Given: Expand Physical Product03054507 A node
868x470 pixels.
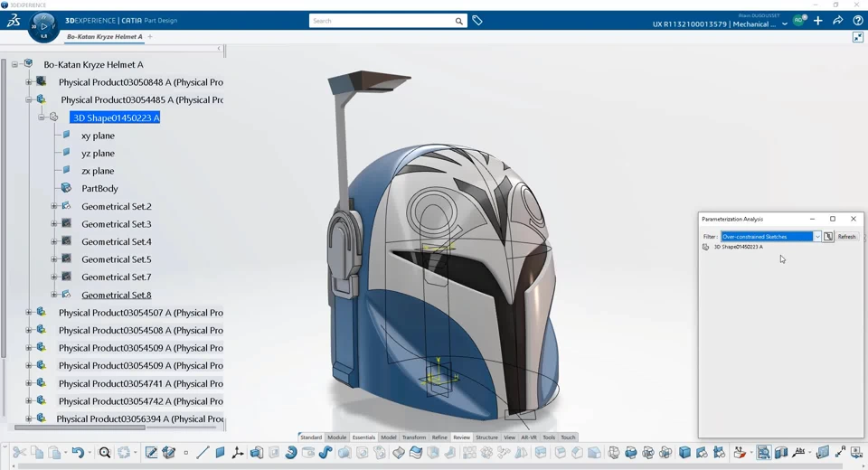Looking at the screenshot, I should click(x=29, y=312).
